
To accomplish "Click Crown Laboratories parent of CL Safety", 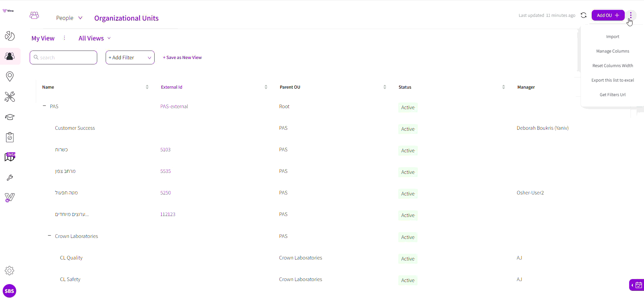I will 300,279.
